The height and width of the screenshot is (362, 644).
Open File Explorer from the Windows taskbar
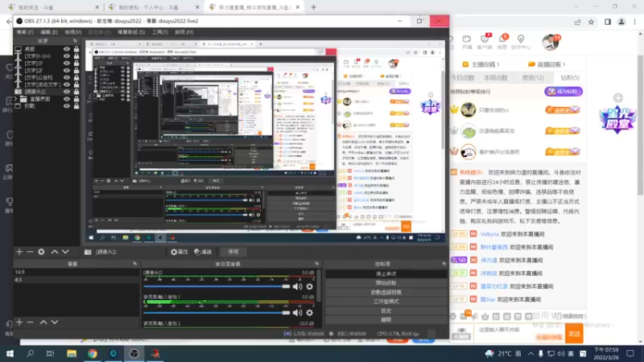point(72,353)
